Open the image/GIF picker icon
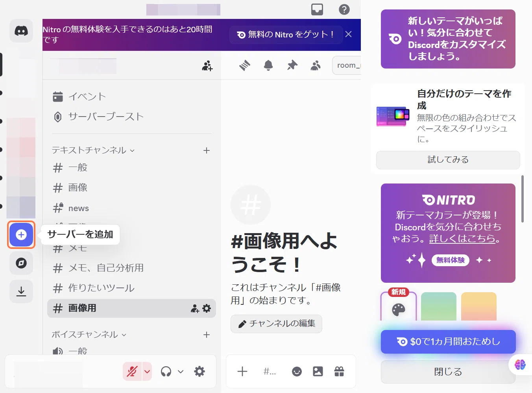 (x=318, y=371)
